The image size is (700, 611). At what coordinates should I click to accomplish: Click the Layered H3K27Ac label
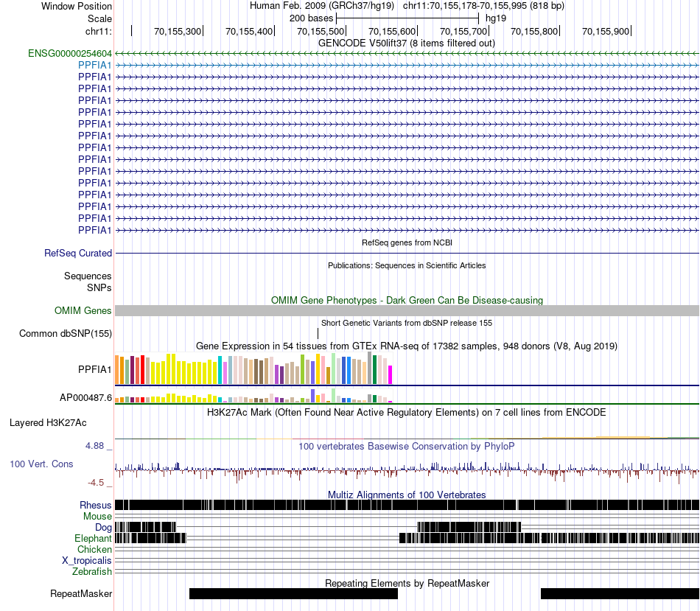click(48, 423)
